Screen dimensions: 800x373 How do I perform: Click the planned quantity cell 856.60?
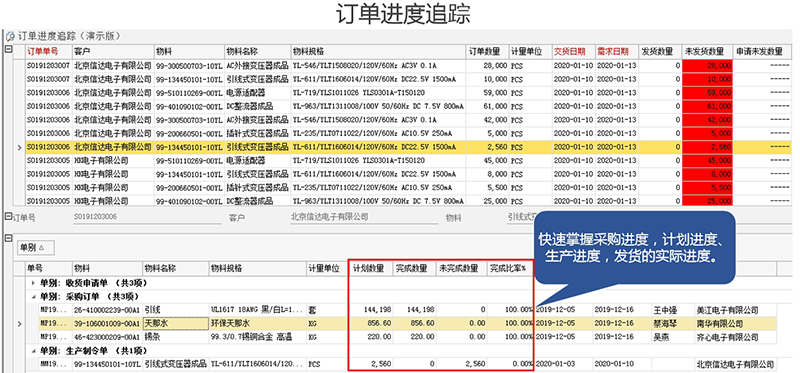(371, 324)
